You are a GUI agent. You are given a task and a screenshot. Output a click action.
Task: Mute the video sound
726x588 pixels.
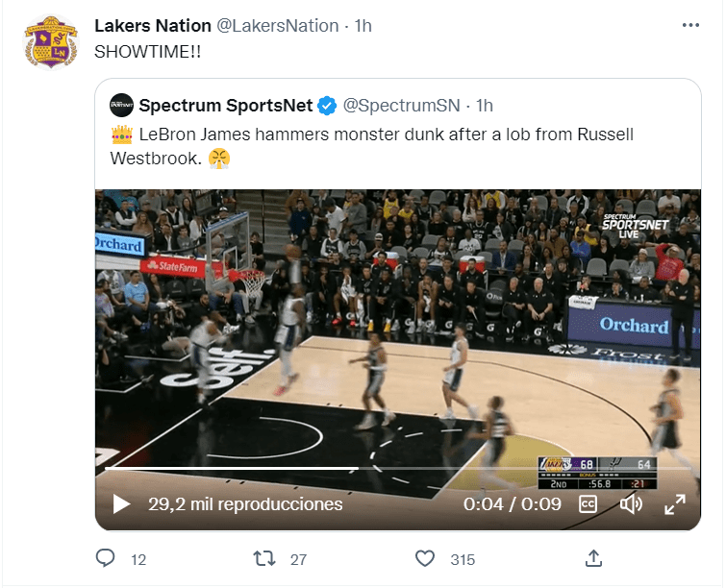tap(631, 503)
